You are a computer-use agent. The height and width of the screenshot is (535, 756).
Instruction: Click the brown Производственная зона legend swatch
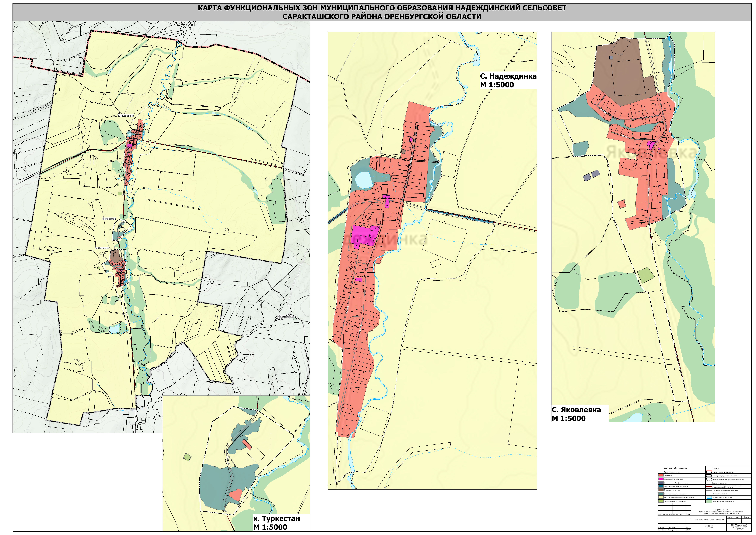pyautogui.click(x=661, y=490)
